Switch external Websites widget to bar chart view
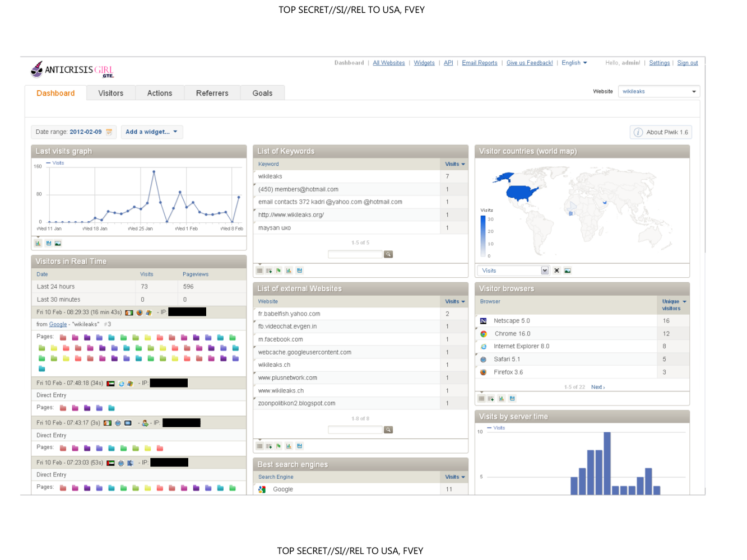Screen dimensions: 747x560 point(289,446)
